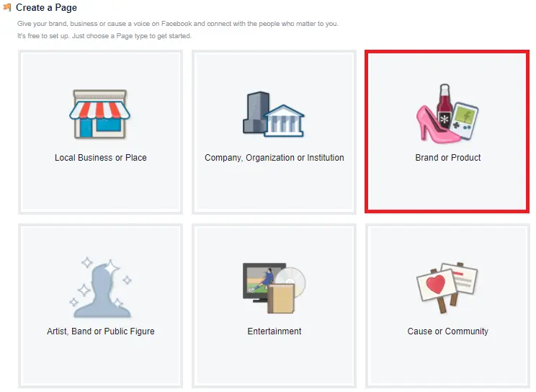536x392 pixels.
Task: Click the Create a Page heading
Action: click(x=46, y=7)
